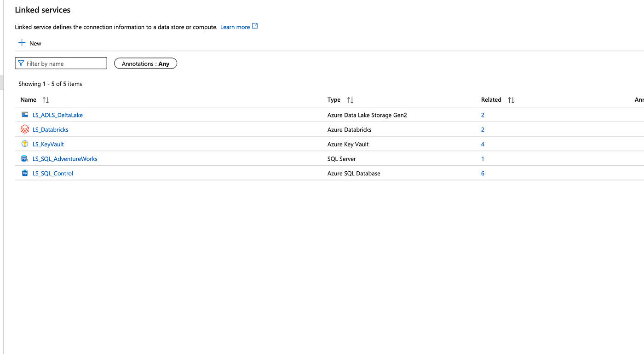Click the Linked services heading
Screen dimensions: 644x354
(43, 10)
